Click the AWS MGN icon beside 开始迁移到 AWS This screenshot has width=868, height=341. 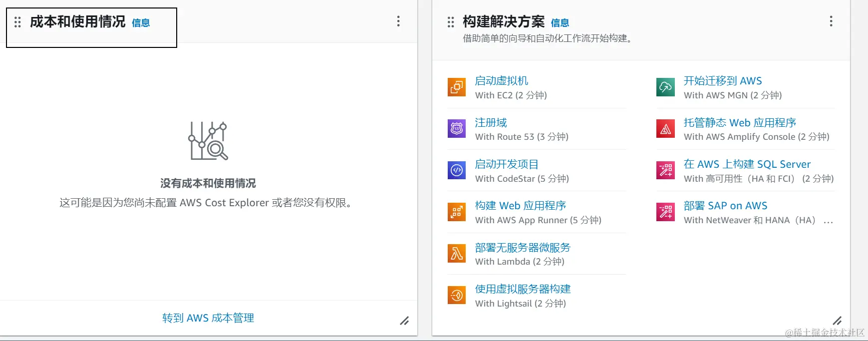click(665, 87)
